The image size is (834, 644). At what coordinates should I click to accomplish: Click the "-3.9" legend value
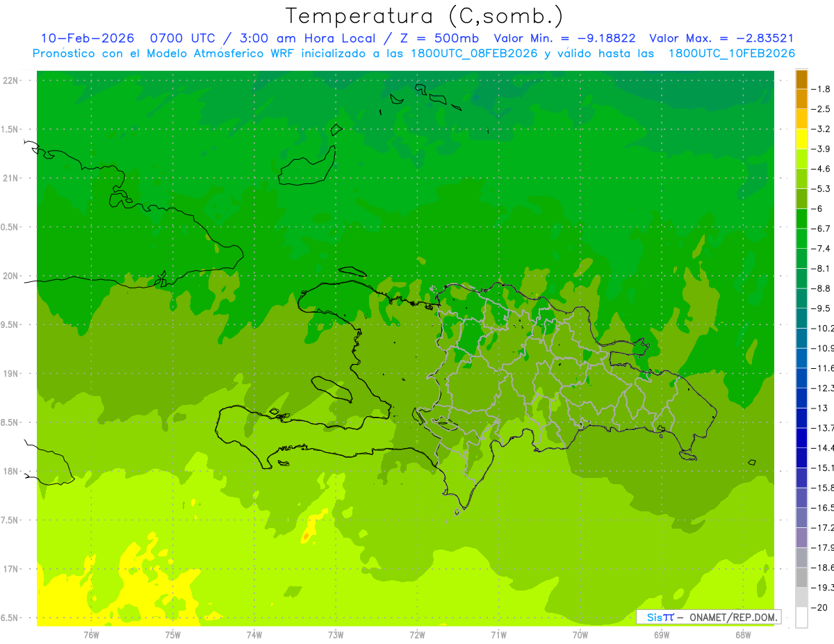[821, 149]
